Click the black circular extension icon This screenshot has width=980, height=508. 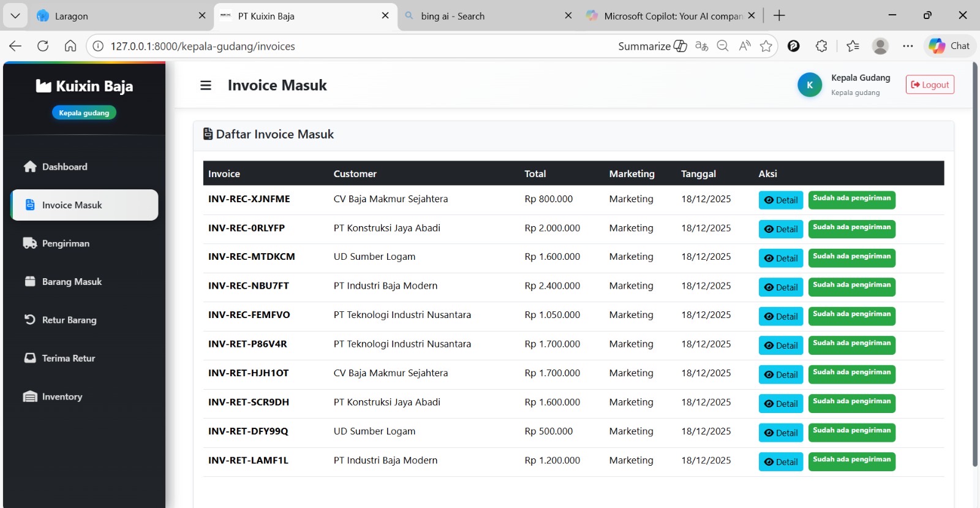tap(794, 46)
